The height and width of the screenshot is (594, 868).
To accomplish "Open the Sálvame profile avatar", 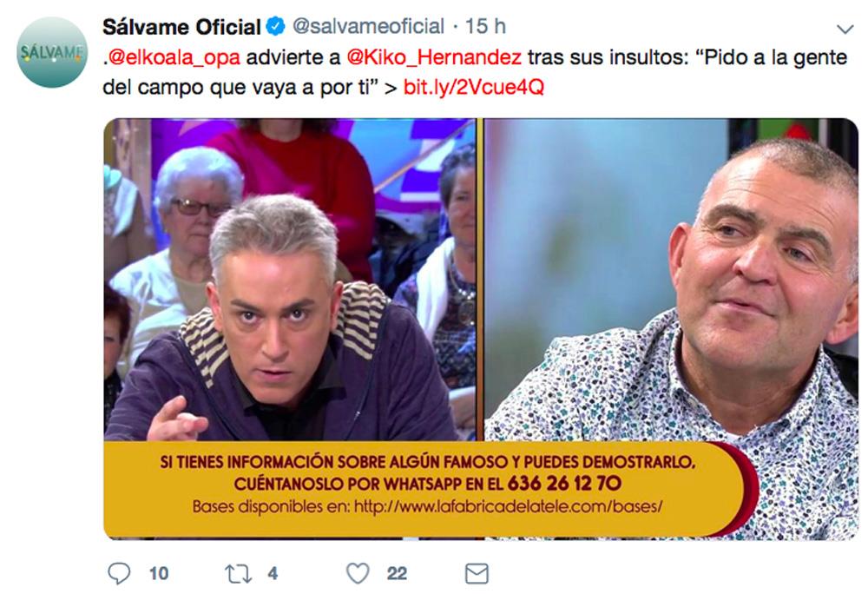I will 52,52.
